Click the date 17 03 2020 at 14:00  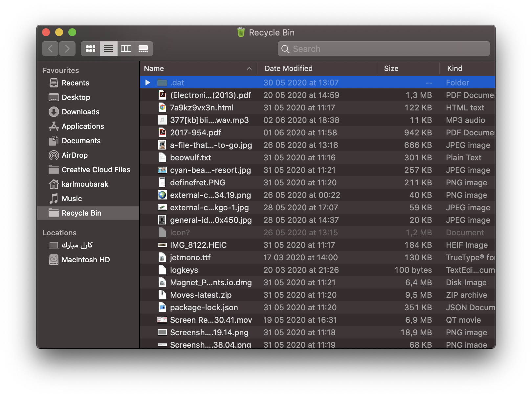[300, 257]
